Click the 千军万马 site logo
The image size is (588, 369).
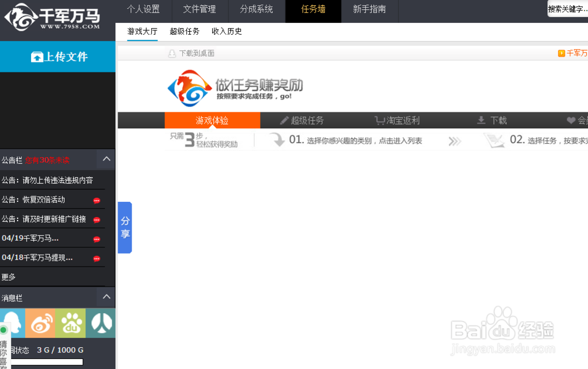(52, 17)
